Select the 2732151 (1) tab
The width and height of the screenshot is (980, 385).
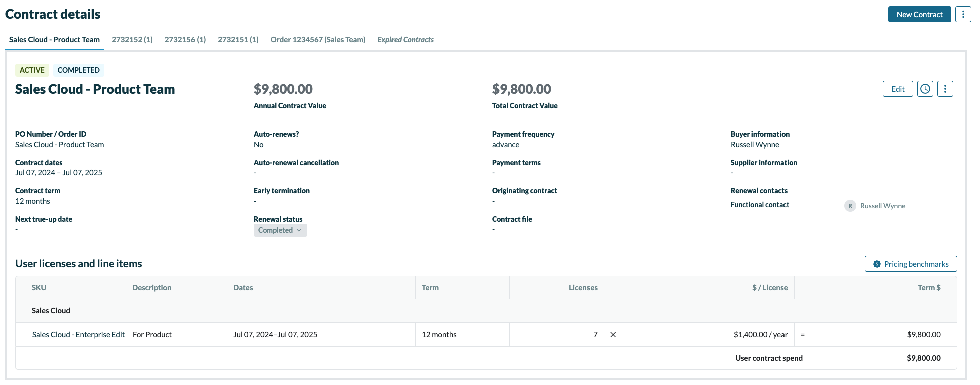click(238, 40)
